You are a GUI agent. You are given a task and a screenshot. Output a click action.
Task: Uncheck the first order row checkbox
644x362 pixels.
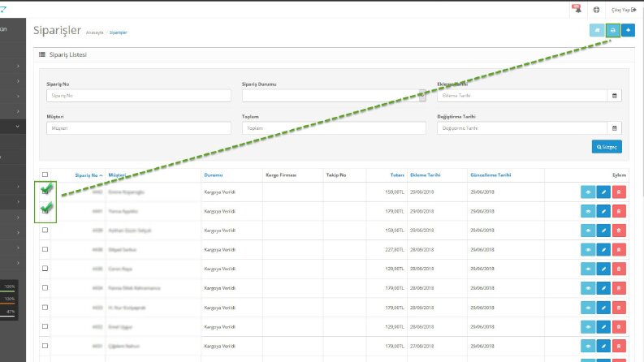coord(45,191)
